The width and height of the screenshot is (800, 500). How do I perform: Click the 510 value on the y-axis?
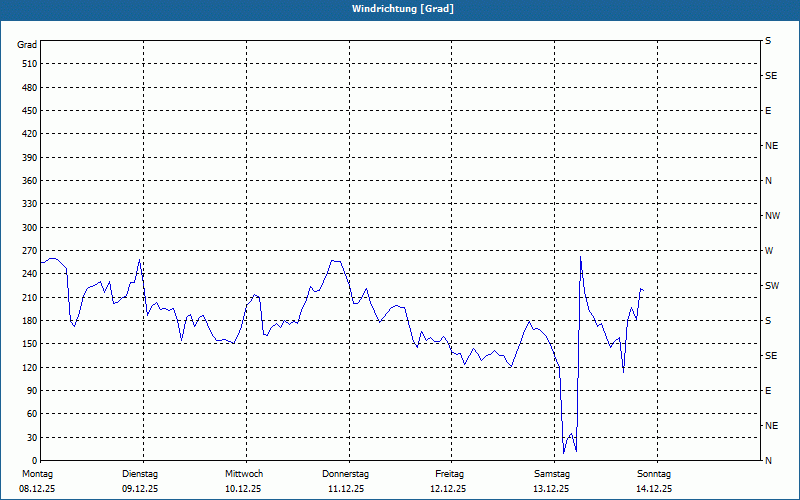click(x=29, y=64)
